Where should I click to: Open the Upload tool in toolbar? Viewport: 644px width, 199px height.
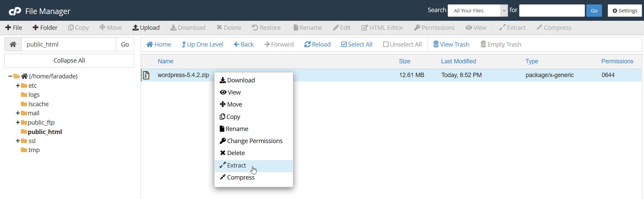[146, 27]
